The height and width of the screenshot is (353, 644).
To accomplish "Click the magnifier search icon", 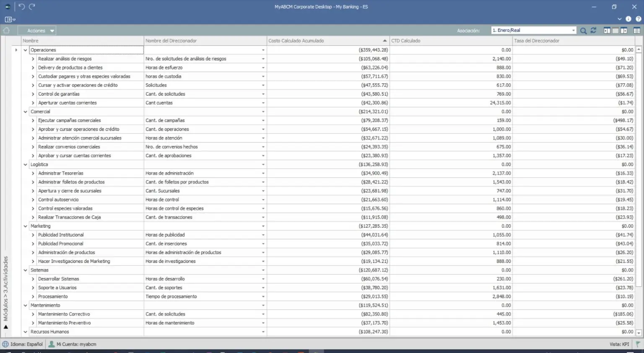I will click(x=583, y=31).
